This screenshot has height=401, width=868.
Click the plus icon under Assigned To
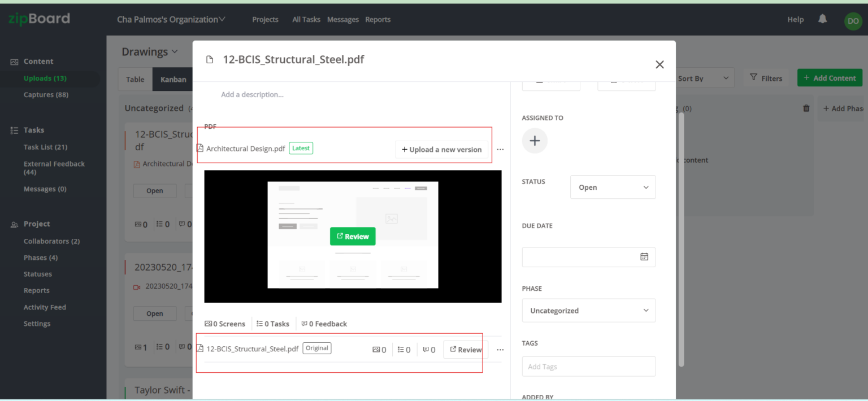tap(535, 141)
